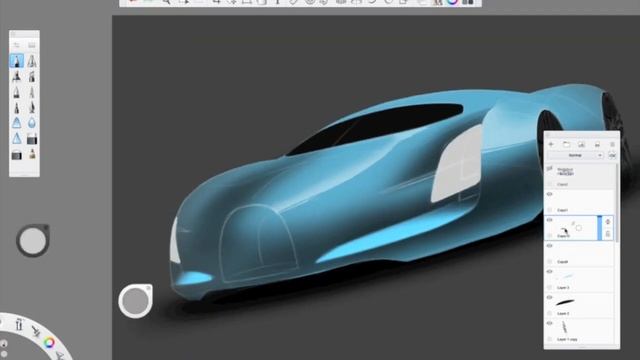Select the highlighted pencil brush in the palette
The width and height of the screenshot is (640, 360).
pos(16,61)
